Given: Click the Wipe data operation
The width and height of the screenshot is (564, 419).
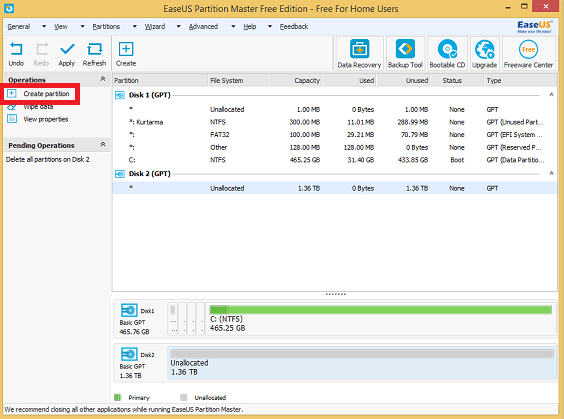Looking at the screenshot, I should pyautogui.click(x=38, y=107).
